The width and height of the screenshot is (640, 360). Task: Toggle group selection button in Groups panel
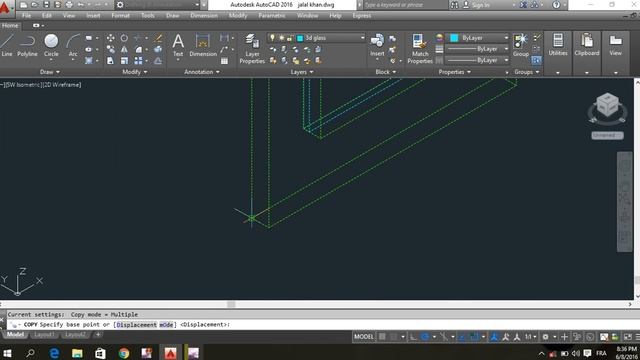(x=536, y=60)
